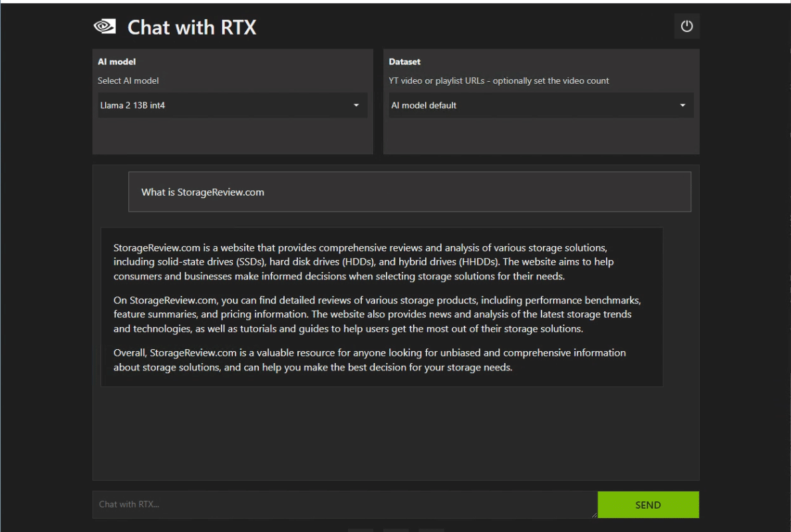The width and height of the screenshot is (791, 532).
Task: Click the paragraph starting 'StorageReview.com is a website'
Action: tap(363, 262)
